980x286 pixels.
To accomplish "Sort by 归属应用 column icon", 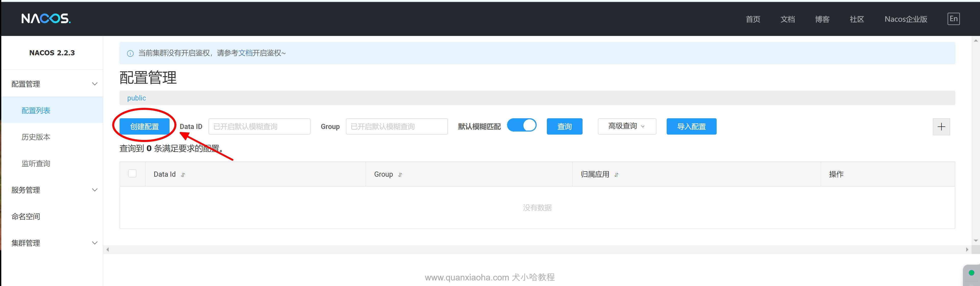I will [616, 175].
